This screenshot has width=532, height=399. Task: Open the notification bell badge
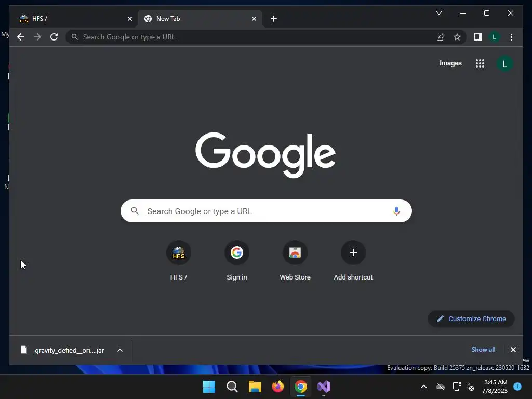[x=517, y=387]
